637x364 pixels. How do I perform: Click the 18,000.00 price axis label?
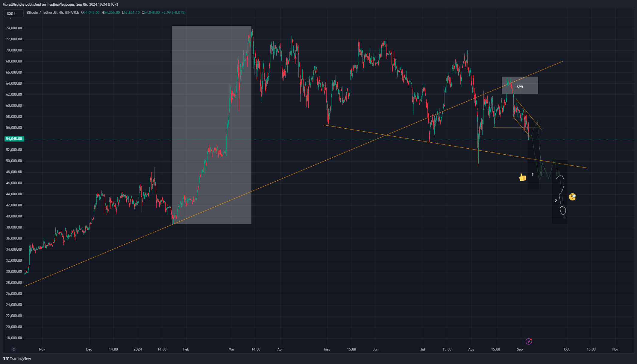(x=14, y=338)
